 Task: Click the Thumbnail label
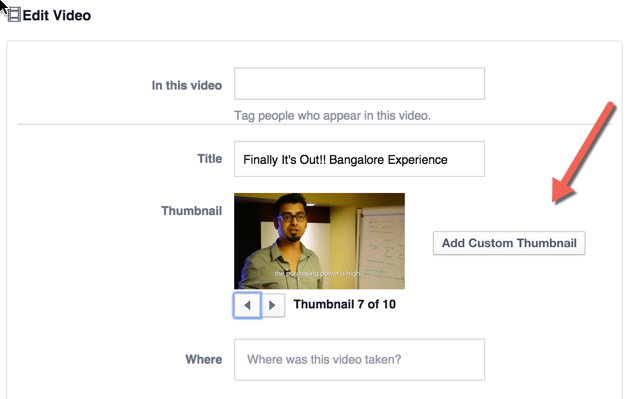(191, 211)
